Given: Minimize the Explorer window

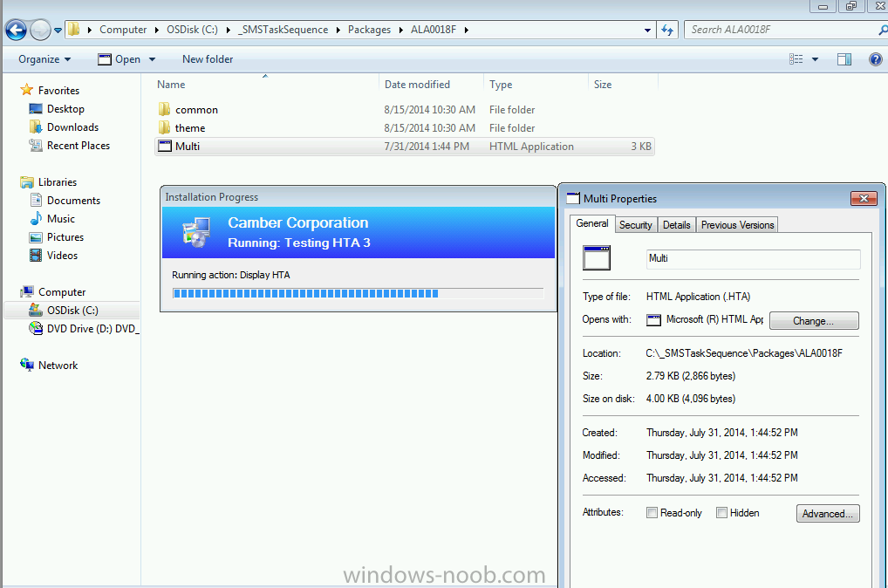Looking at the screenshot, I should (823, 7).
